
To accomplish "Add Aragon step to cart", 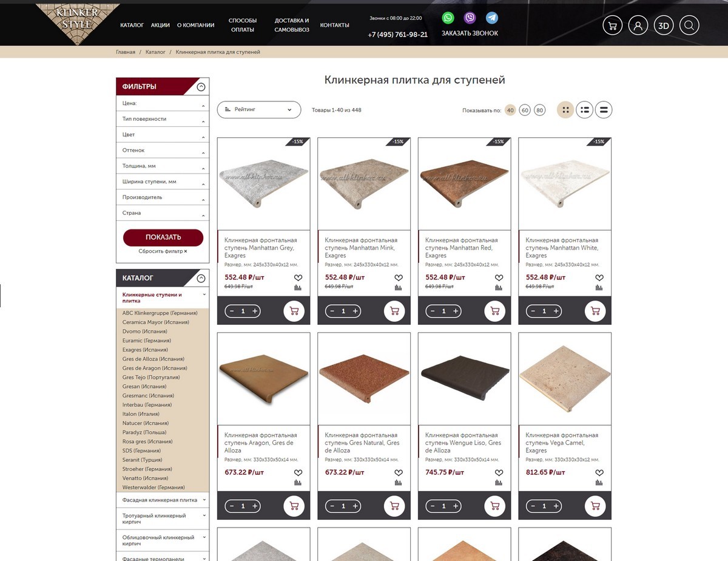I will 294,506.
